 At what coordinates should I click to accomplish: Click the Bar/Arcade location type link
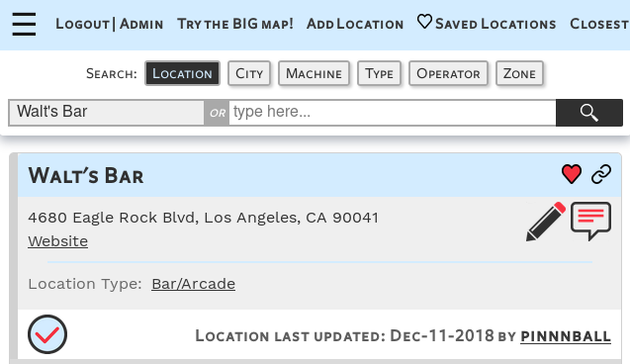[193, 284]
